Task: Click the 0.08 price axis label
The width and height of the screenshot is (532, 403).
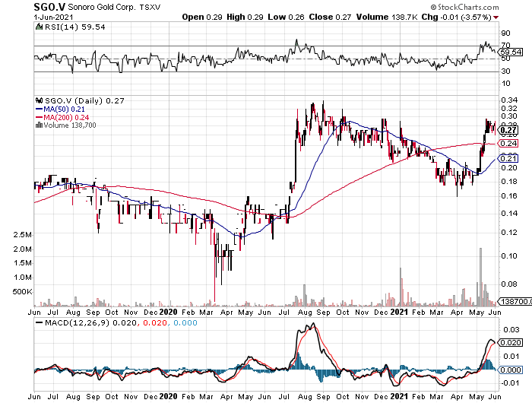Action: [x=509, y=284]
